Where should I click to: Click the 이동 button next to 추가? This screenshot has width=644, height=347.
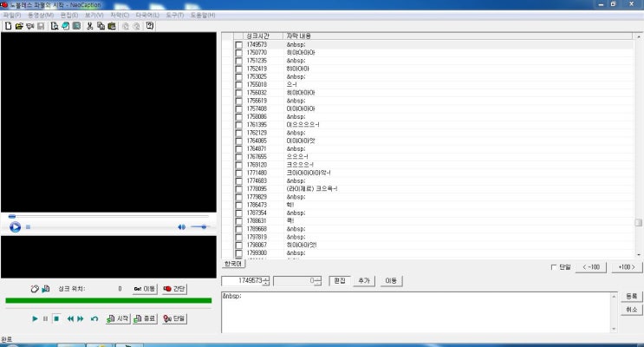pyautogui.click(x=391, y=281)
